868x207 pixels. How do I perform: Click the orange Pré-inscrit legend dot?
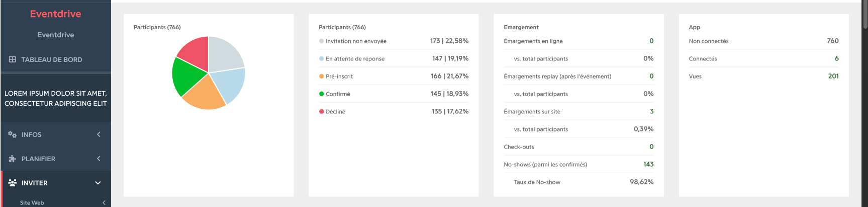tap(322, 77)
